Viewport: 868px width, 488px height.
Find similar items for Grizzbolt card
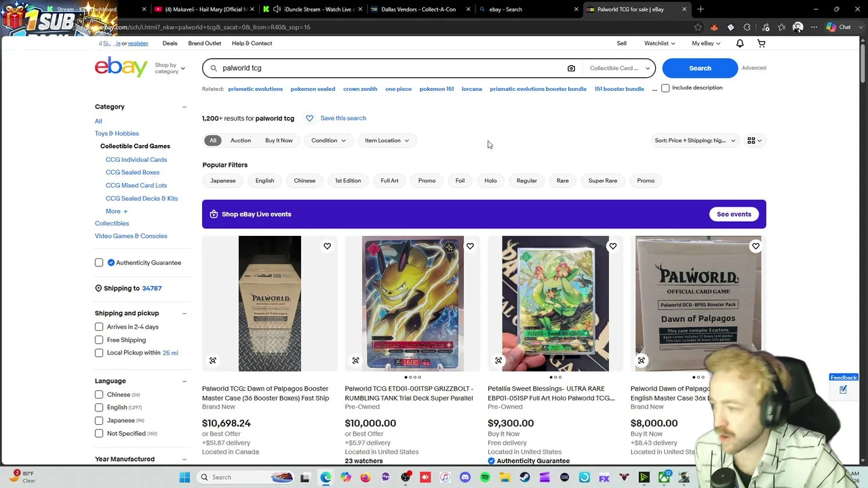[355, 361]
